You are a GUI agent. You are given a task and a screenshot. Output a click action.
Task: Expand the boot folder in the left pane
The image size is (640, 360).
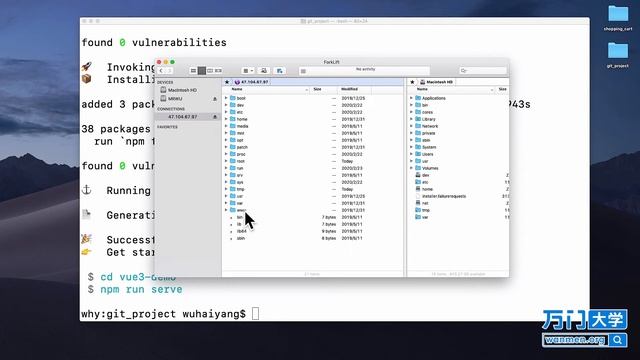point(226,98)
